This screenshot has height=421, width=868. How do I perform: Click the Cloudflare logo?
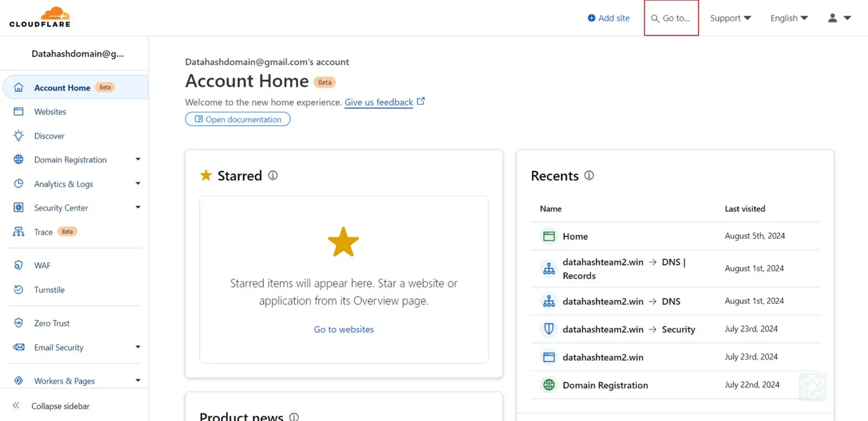pyautogui.click(x=40, y=17)
